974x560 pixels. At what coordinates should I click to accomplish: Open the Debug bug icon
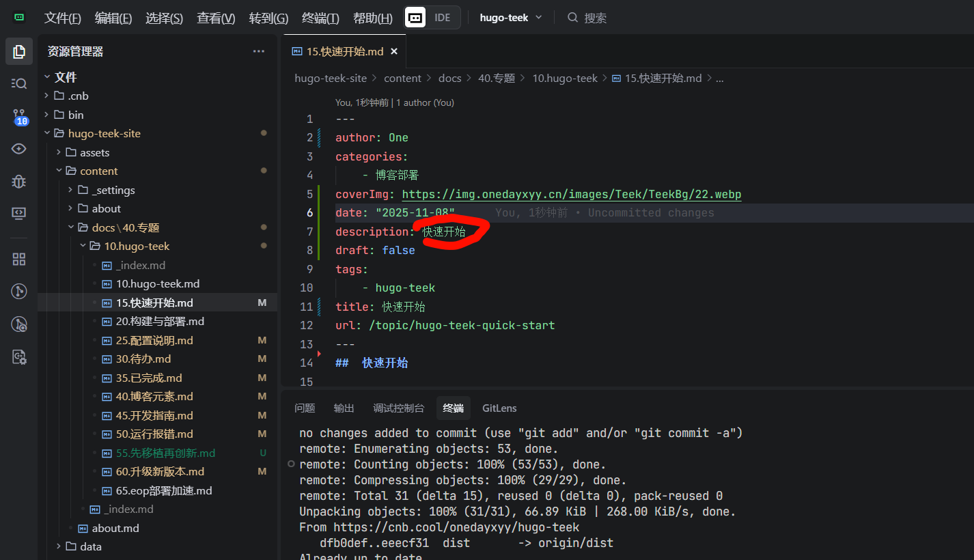click(x=19, y=181)
